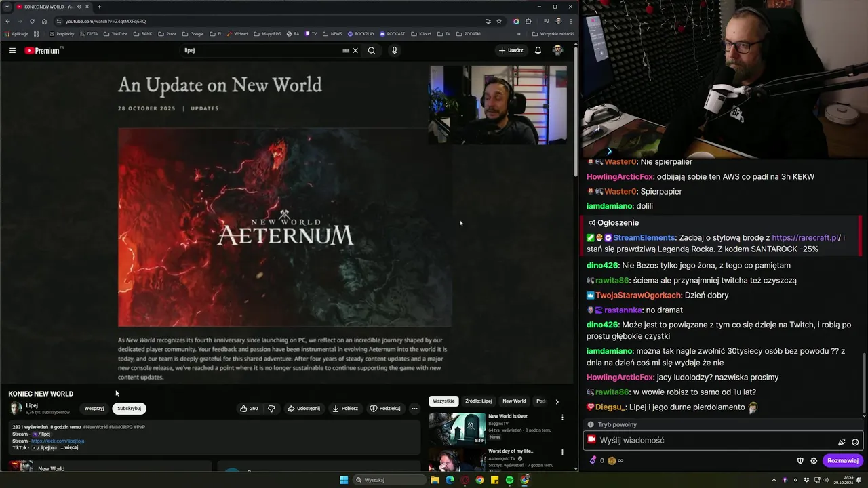868x488 pixels.
Task: Click the Subskrybuj button
Action: tap(129, 409)
